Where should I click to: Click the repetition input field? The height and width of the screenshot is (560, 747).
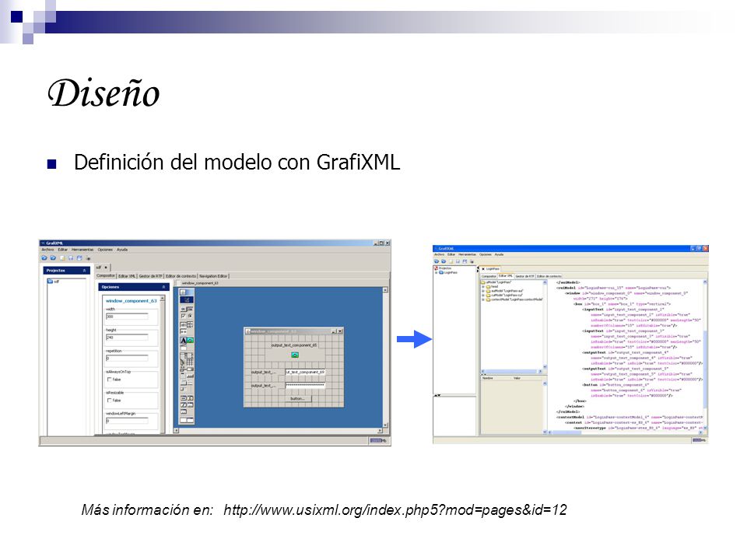(127, 358)
